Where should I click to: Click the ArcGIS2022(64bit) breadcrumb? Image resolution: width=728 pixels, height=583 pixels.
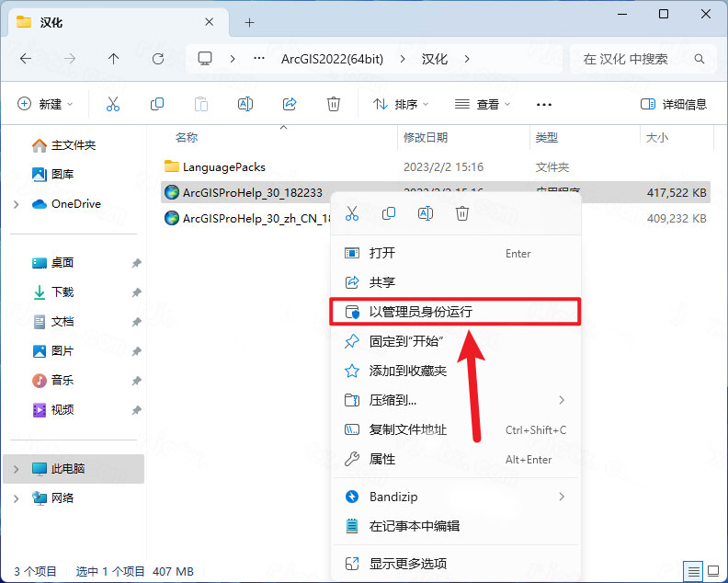tap(332, 59)
